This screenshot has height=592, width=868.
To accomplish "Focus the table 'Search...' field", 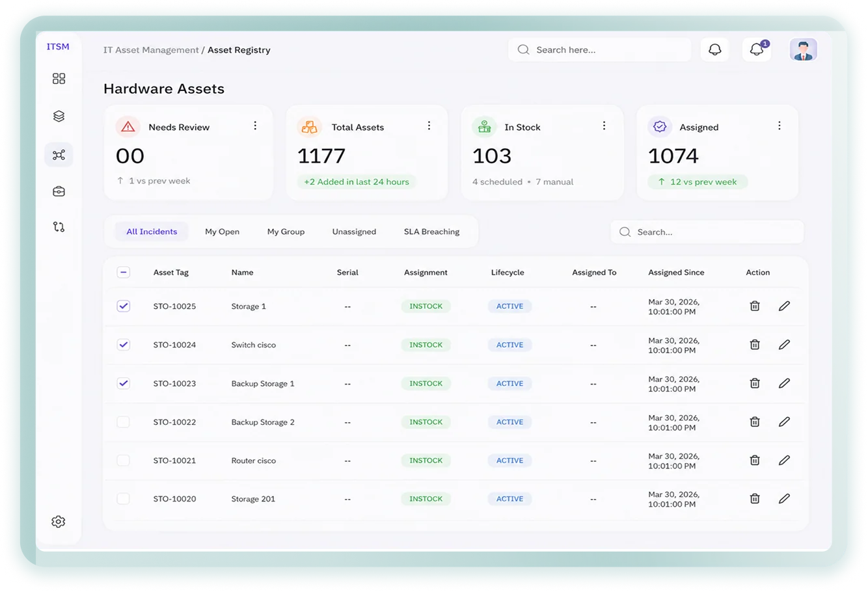I will [x=707, y=232].
